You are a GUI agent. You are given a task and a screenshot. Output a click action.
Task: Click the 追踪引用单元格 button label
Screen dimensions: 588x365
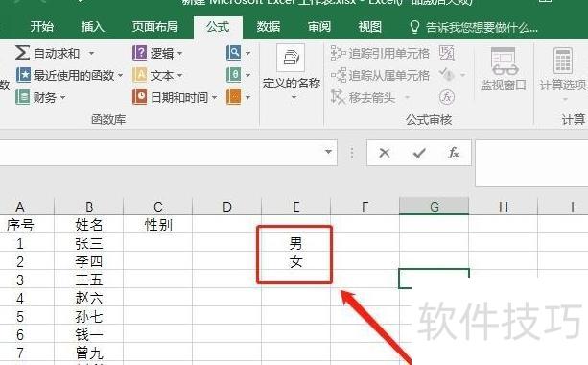388,54
